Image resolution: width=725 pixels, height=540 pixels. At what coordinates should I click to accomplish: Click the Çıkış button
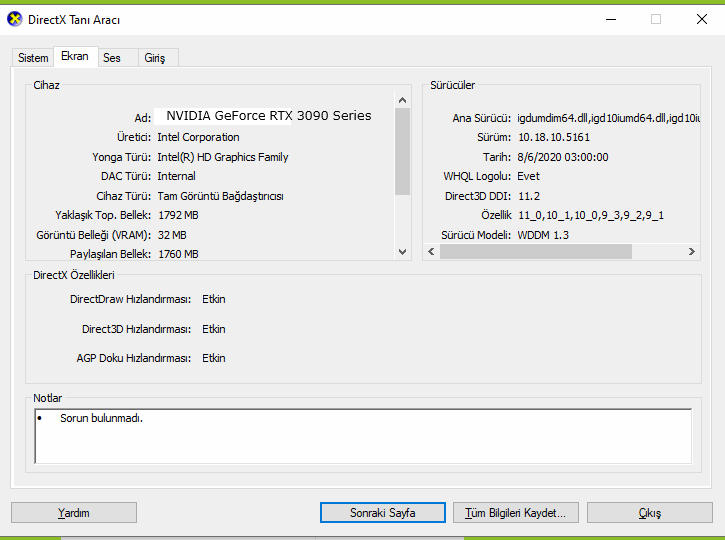(650, 513)
